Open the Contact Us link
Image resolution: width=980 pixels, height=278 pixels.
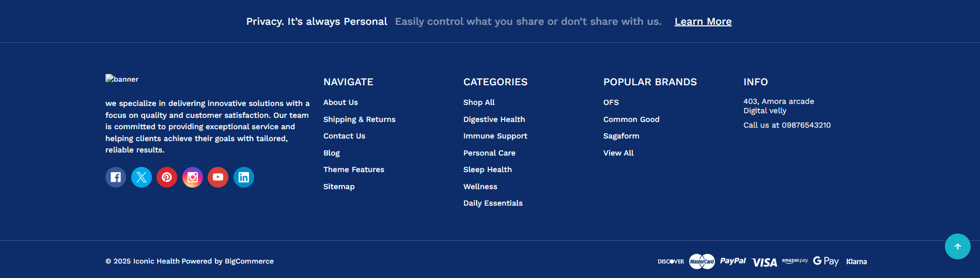coord(344,136)
